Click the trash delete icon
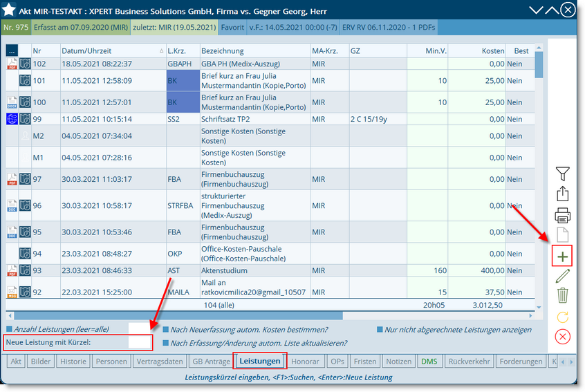The height and width of the screenshot is (392, 585). 562,295
